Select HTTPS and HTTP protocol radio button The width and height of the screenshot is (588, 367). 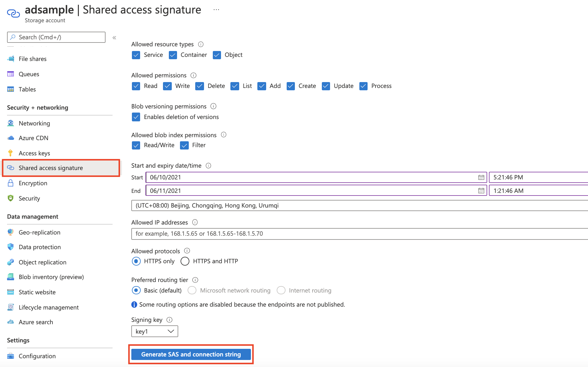[184, 261]
